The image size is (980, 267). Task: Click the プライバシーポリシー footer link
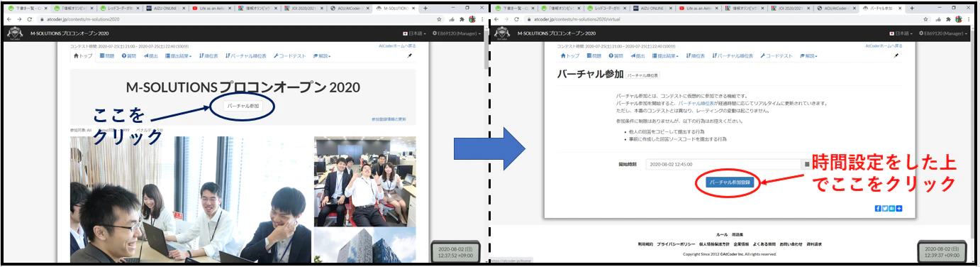point(675,244)
